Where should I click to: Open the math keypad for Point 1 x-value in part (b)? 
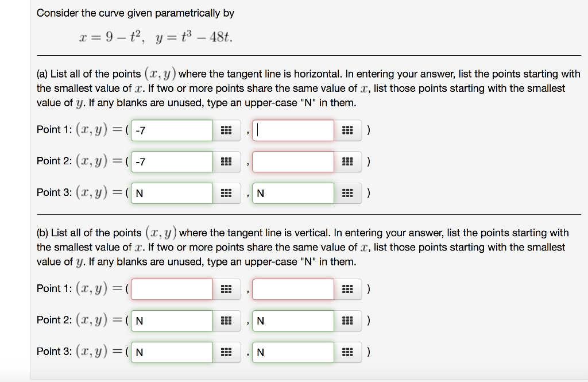tap(227, 289)
